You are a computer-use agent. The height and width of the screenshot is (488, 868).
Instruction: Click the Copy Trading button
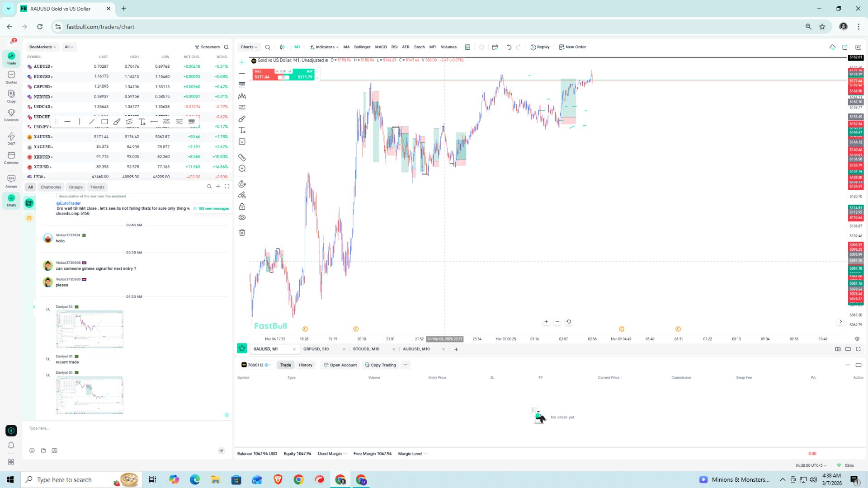[x=380, y=365]
